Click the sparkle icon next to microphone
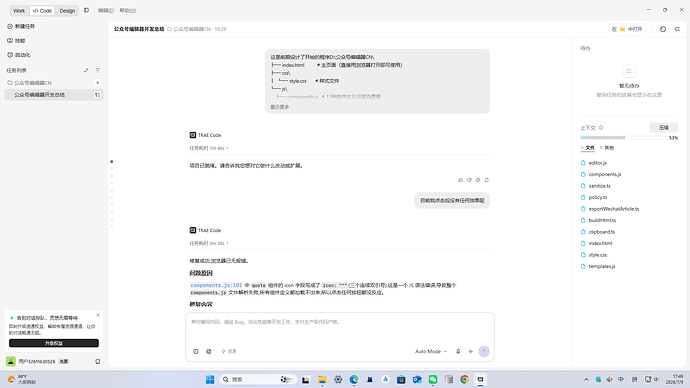This screenshot has height=388, width=690. (470, 351)
